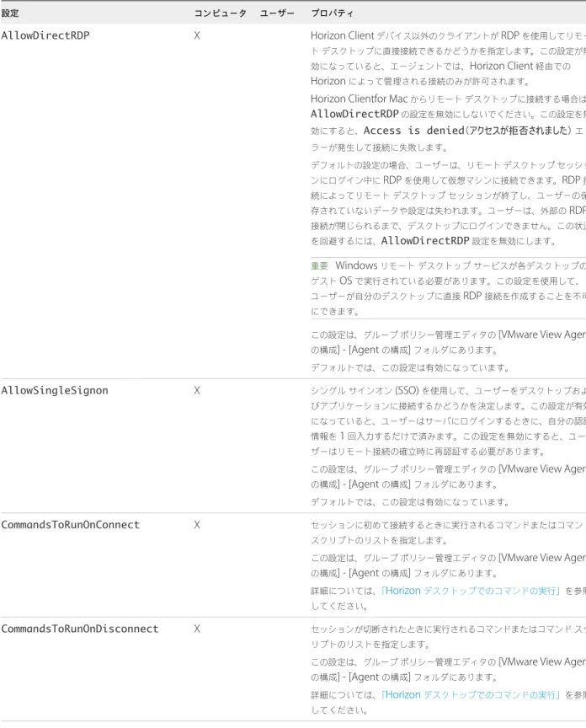This screenshot has width=586, height=728.
Task: Click the 設定 column header
Action: 10,13
